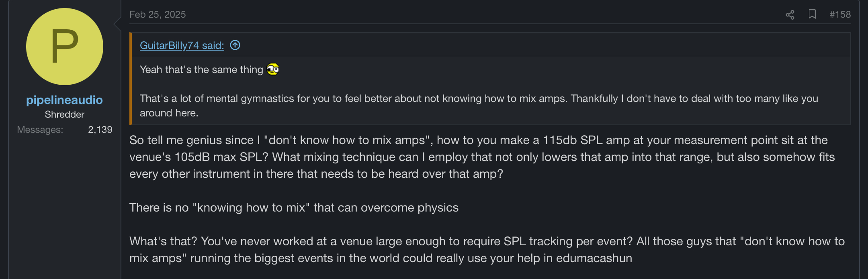The image size is (868, 279).
Task: Jump to quoted post via up-arrow icon
Action: [235, 45]
